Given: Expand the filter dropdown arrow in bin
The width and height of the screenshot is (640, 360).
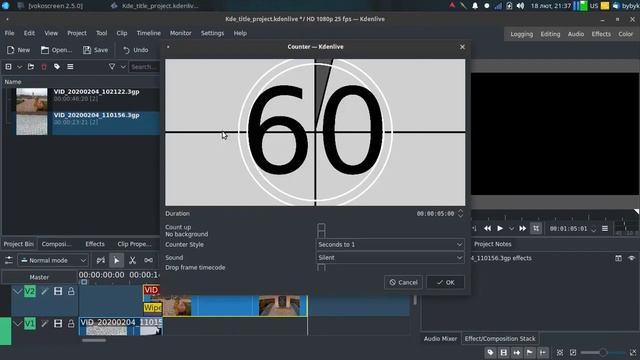Looking at the screenshot, I should coord(123,67).
